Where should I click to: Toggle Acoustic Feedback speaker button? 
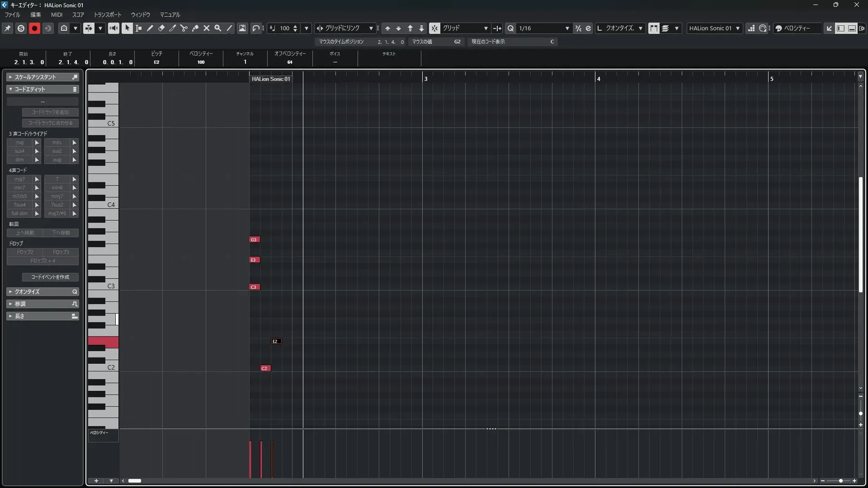click(x=113, y=28)
